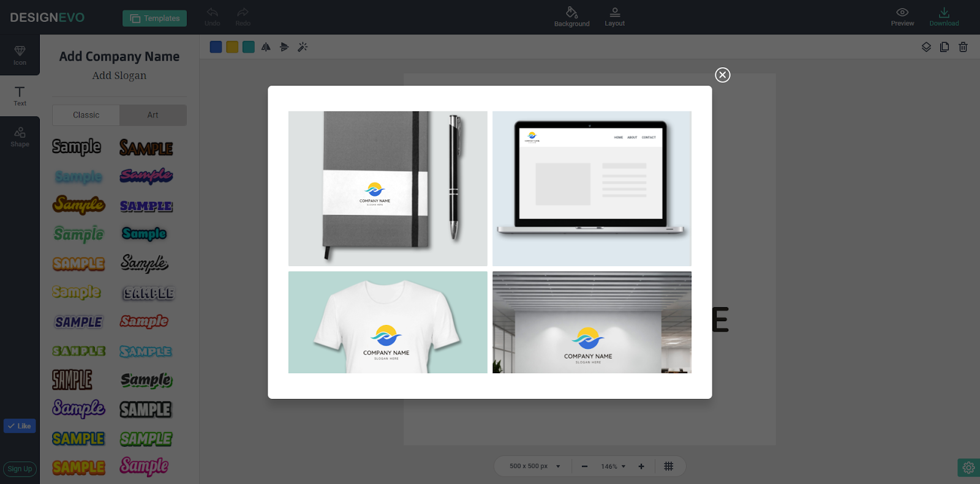The height and width of the screenshot is (484, 980).
Task: Switch to the Classic fonts tab
Action: (86, 115)
